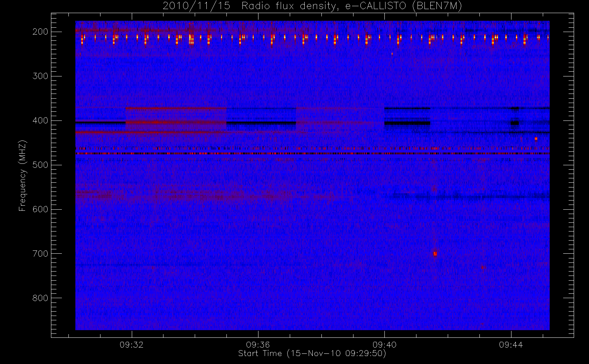Viewport: 589px width, 364px height.
Task: Click the 500 frequency tick label
Action: click(x=40, y=165)
